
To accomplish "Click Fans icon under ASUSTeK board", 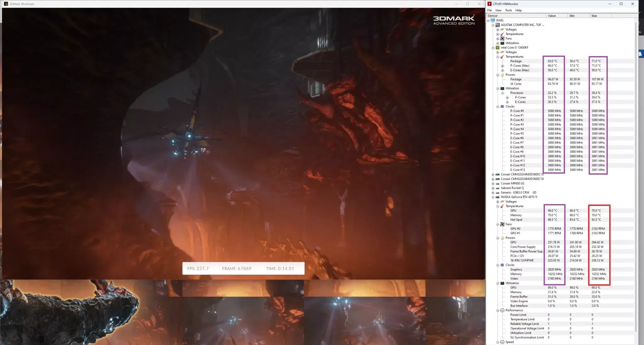I will click(x=502, y=38).
